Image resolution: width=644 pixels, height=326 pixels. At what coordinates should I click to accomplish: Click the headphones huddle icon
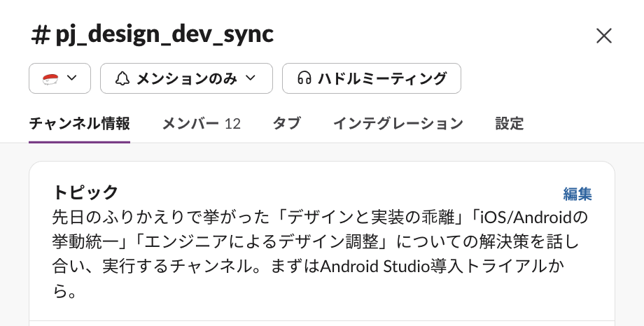pyautogui.click(x=304, y=78)
